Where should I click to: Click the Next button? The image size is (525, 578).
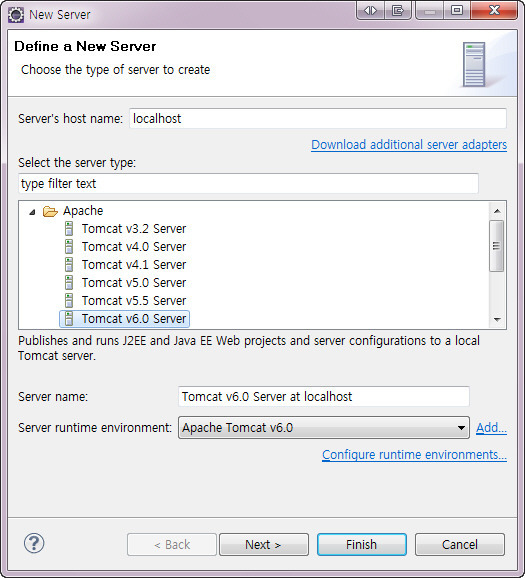point(264,544)
